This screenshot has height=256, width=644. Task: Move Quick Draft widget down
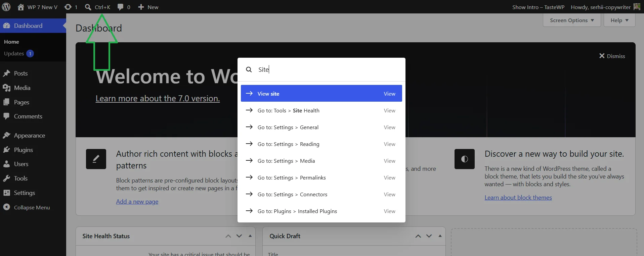[429, 236]
